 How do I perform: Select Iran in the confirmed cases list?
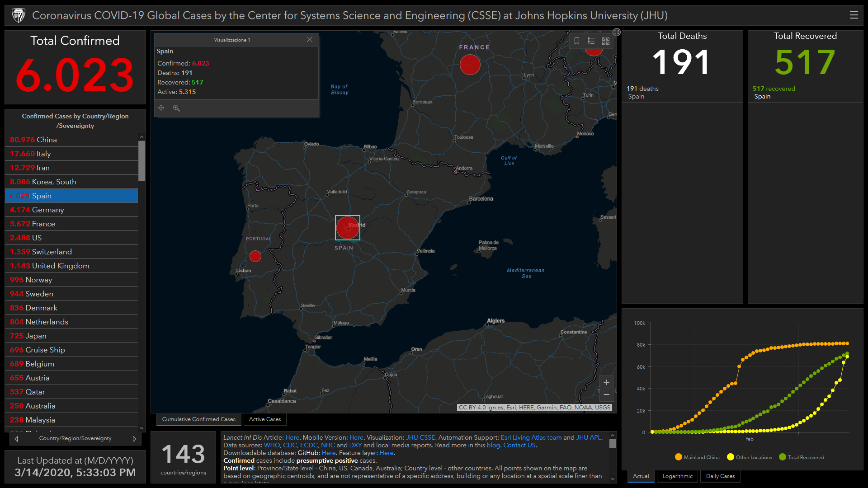(x=71, y=168)
